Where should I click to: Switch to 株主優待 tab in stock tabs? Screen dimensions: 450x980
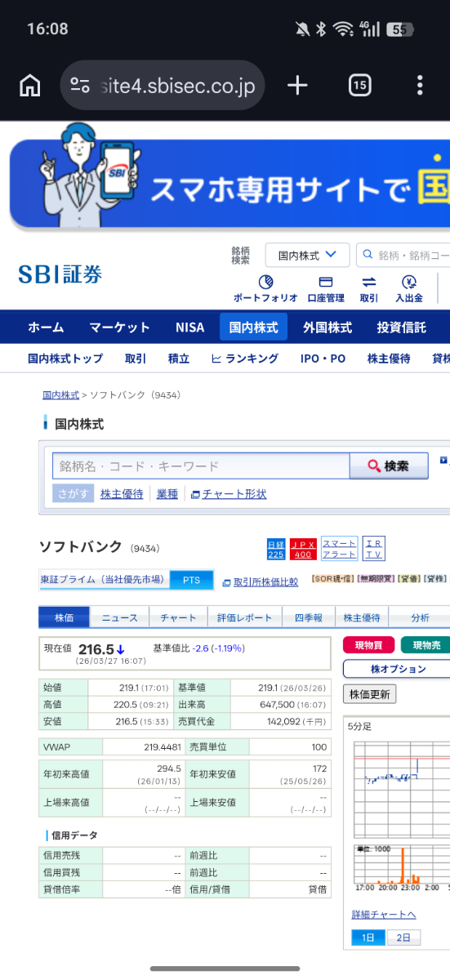361,617
